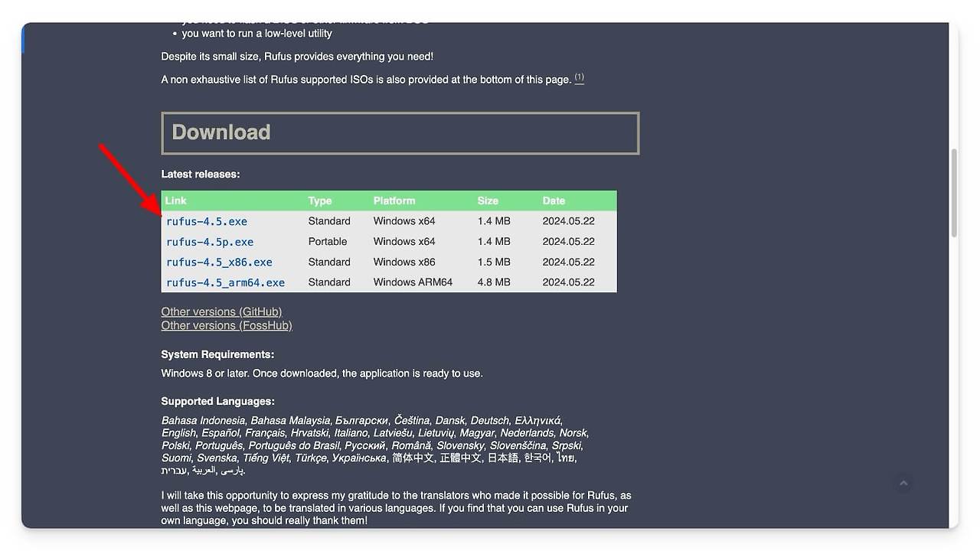The width and height of the screenshot is (980, 551).
Task: Click the Portable type cell
Action: pyautogui.click(x=328, y=241)
